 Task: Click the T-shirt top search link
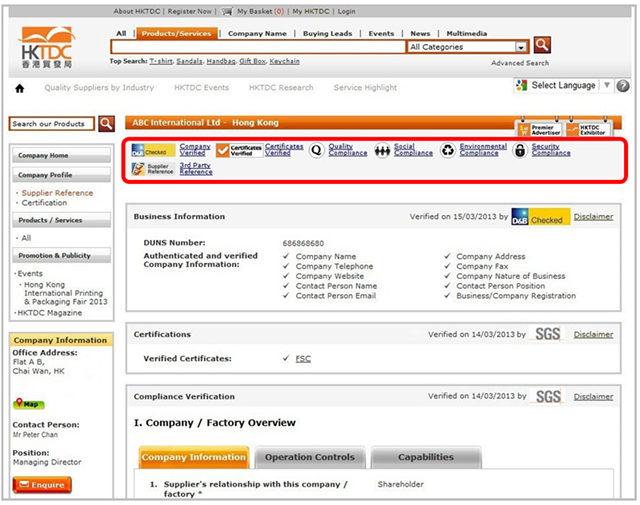tap(161, 61)
